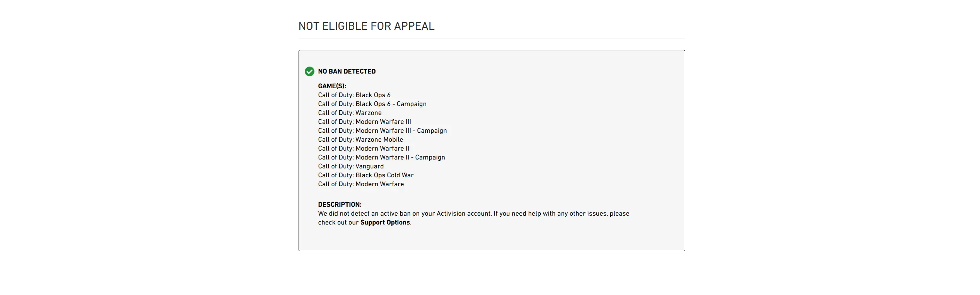Click the 'NO BAN DETECTED' status label
Image resolution: width=980 pixels, height=295 pixels.
tap(347, 72)
